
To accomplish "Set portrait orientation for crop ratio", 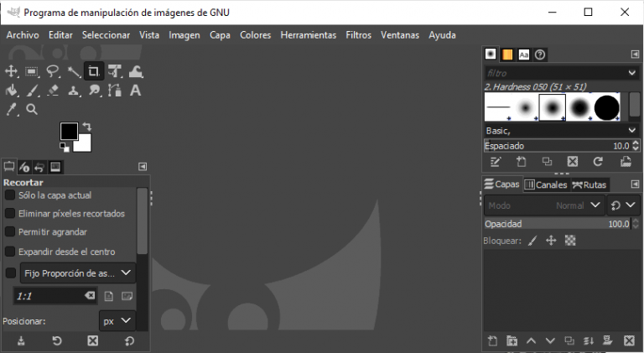I will point(108,296).
